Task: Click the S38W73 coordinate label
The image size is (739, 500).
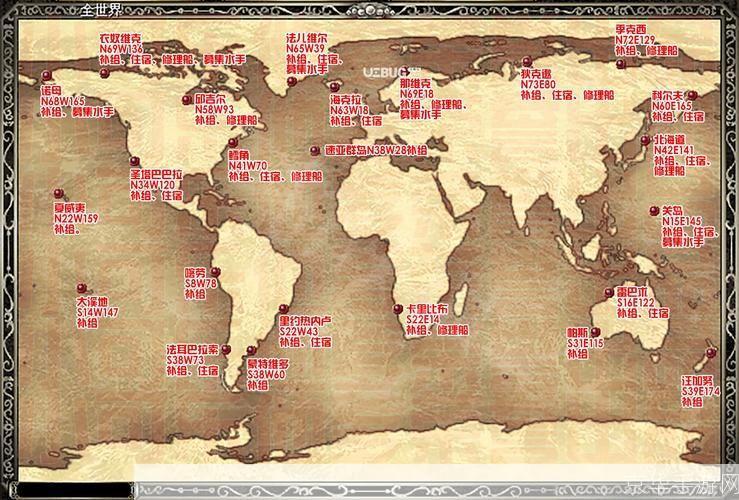Action: [x=185, y=360]
